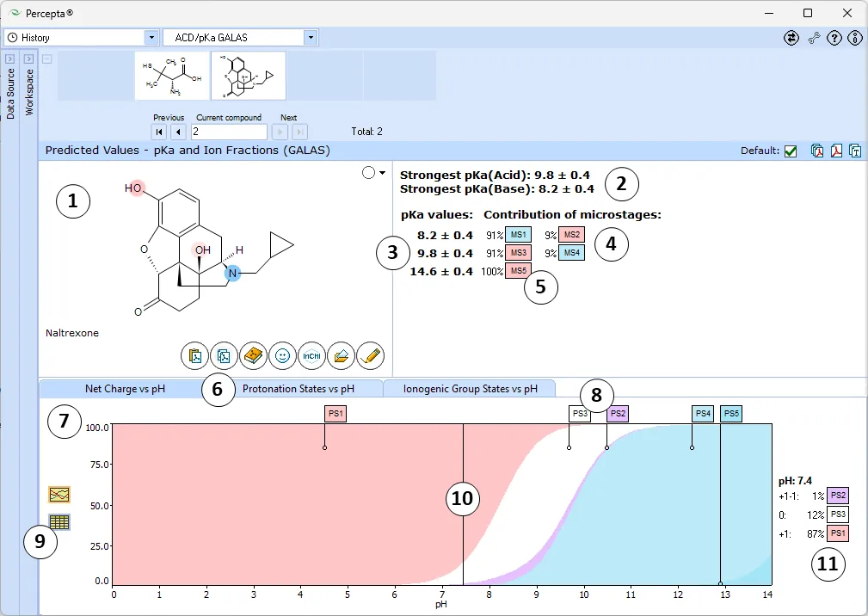
Task: Export all pages to PDF icon
Action: 817,151
